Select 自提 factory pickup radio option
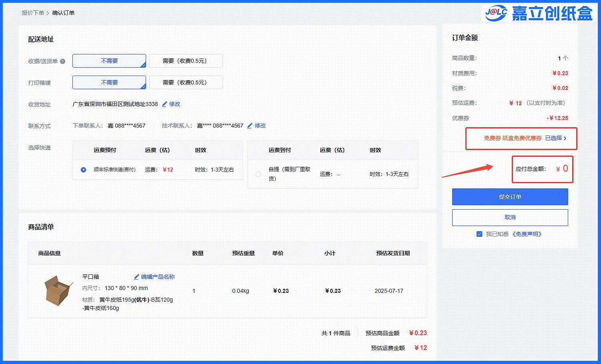601x364 pixels. [258, 174]
